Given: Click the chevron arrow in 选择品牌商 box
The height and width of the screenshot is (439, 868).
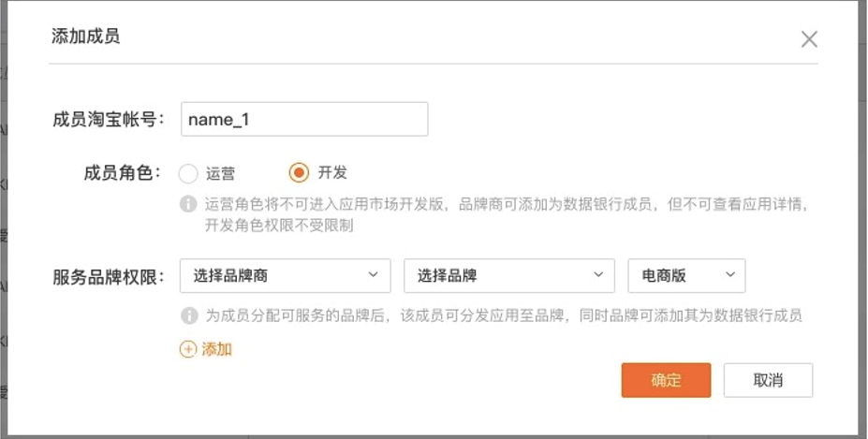Looking at the screenshot, I should pyautogui.click(x=373, y=275).
